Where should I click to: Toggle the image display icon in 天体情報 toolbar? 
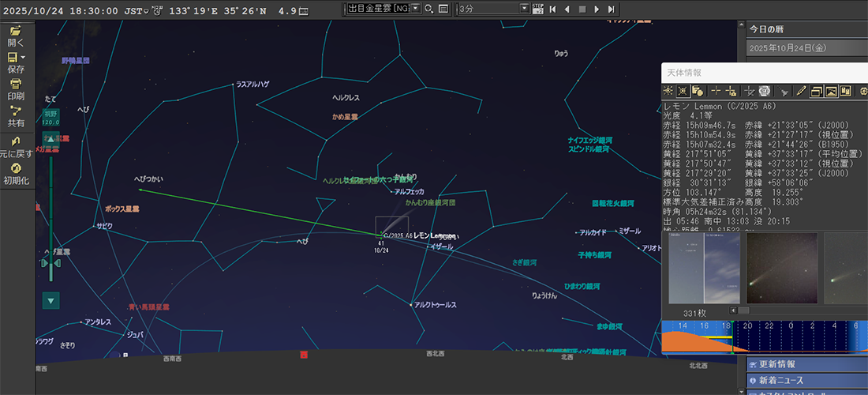click(x=831, y=91)
